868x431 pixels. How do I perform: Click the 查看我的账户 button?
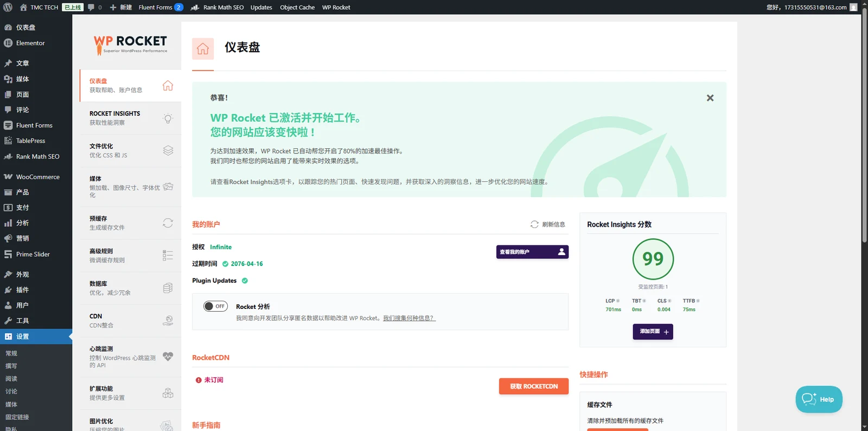coord(532,252)
